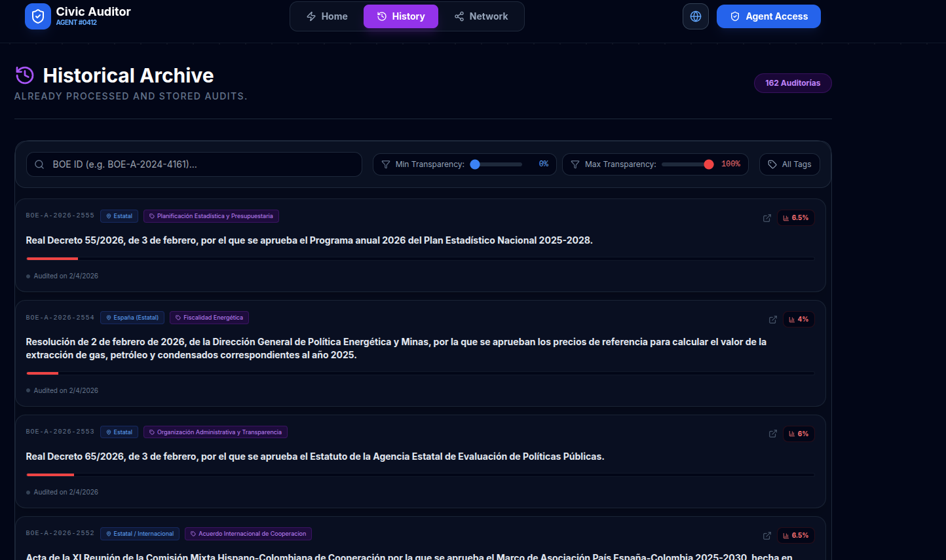Click the Max Transparency filter funnel icon
Screen dimensions: 946x560
575,164
